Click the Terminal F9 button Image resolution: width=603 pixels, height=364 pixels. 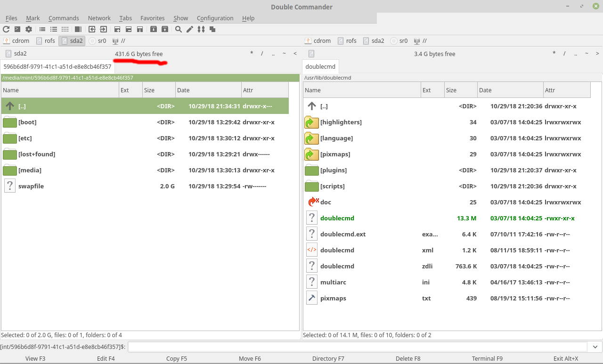click(487, 358)
